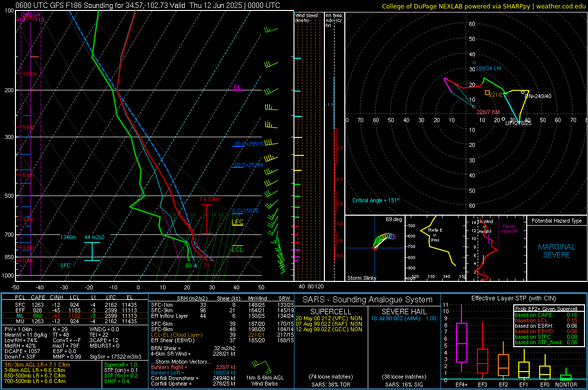Click the based on CAPE: probability line
This screenshot has height=390, width=588.
pos(546,315)
